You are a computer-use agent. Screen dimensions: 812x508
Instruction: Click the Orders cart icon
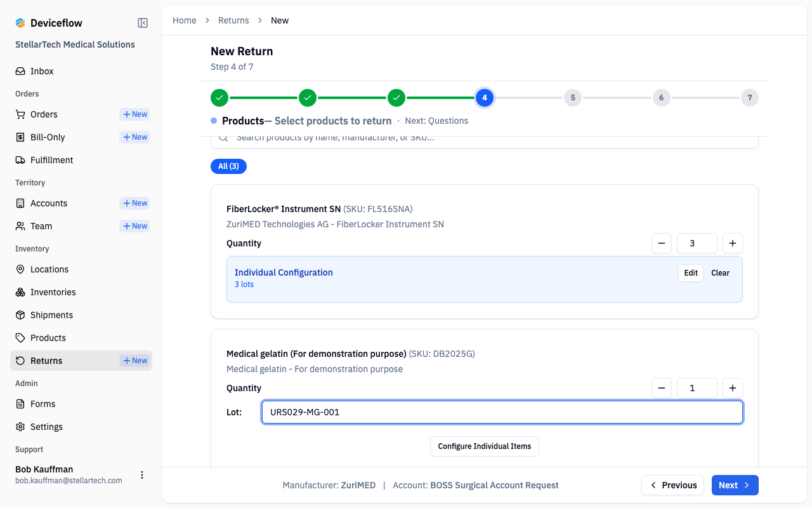coord(20,114)
